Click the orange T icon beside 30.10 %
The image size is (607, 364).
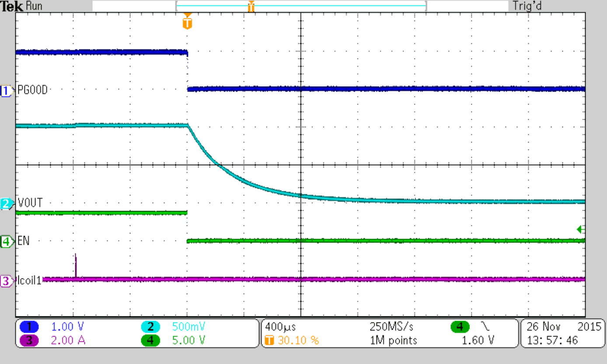click(x=270, y=340)
